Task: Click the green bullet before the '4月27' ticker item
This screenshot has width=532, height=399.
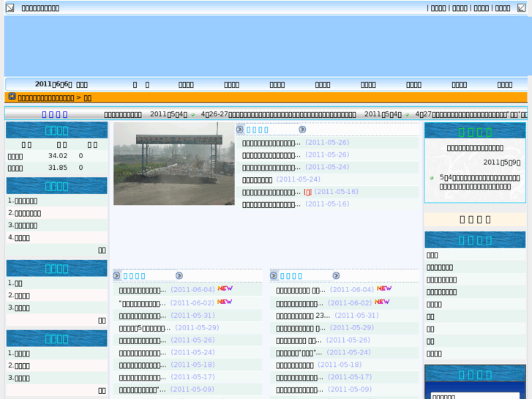Action: point(407,115)
